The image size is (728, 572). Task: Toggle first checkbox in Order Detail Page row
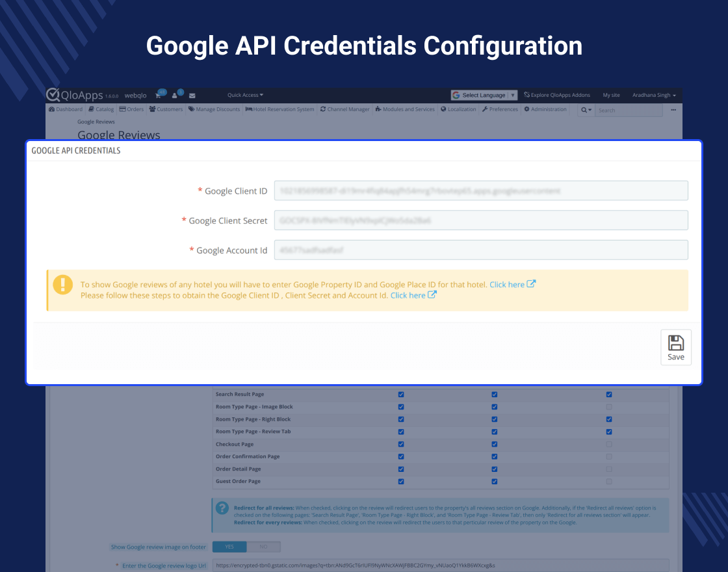pyautogui.click(x=401, y=469)
